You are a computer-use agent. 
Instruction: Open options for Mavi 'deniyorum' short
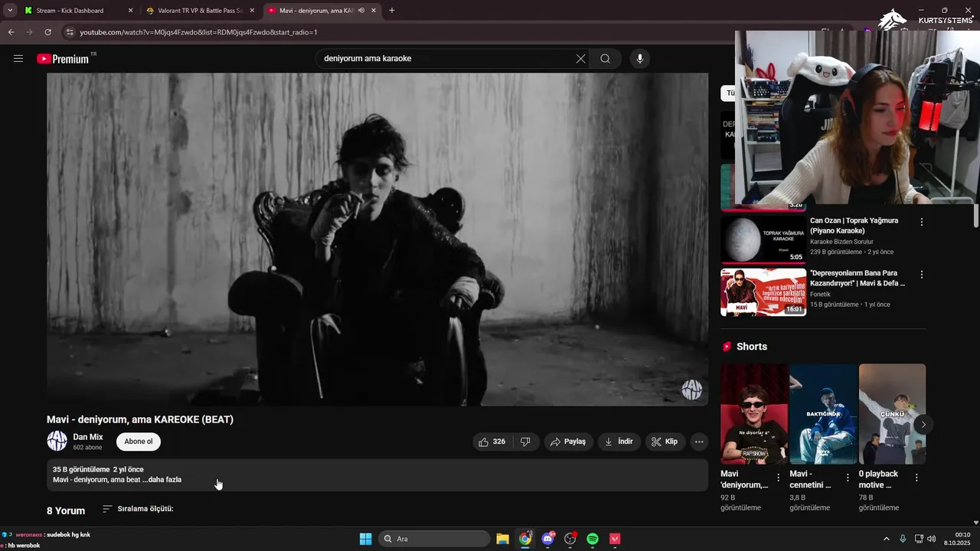[x=779, y=478]
